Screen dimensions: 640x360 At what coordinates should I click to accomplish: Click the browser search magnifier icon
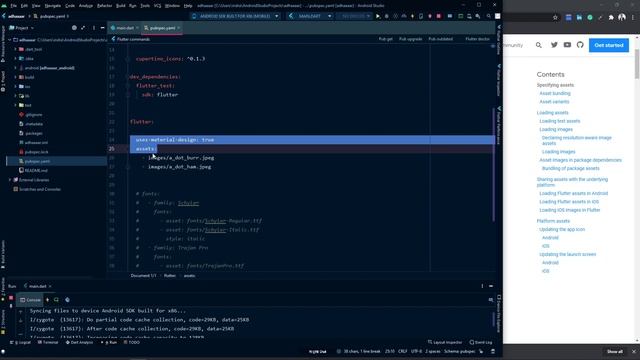[539, 45]
